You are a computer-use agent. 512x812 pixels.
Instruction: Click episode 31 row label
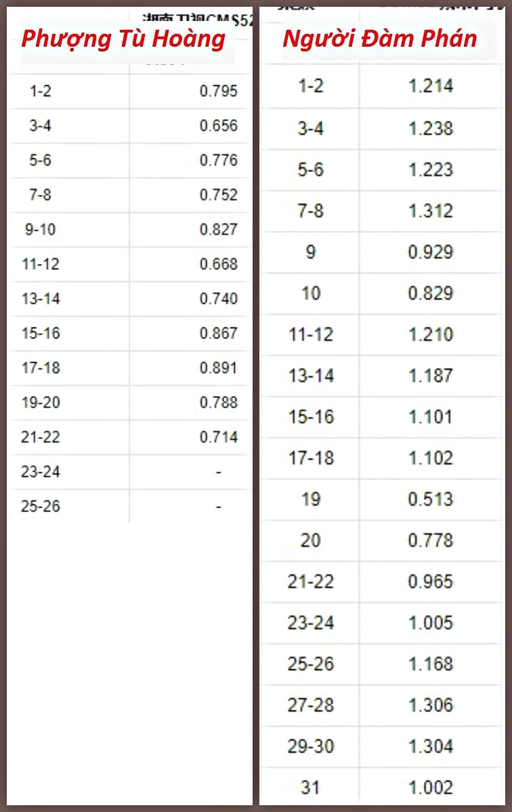pos(311,788)
